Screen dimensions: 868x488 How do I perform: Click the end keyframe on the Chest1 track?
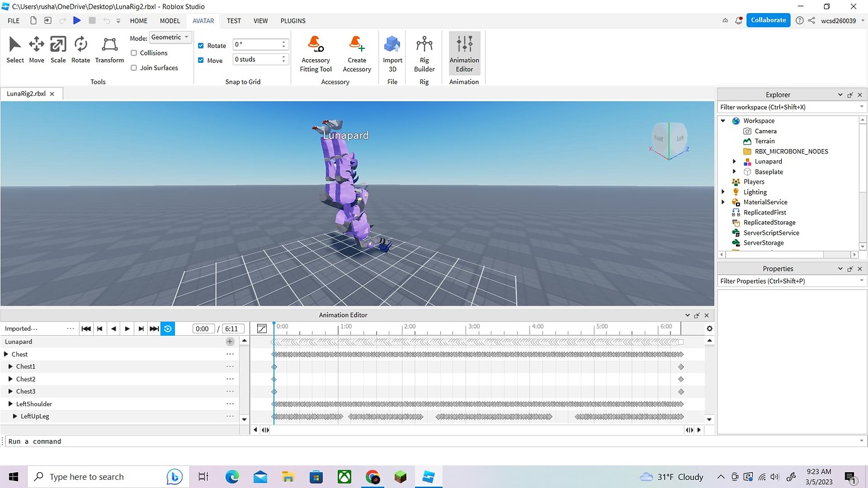coord(681,367)
